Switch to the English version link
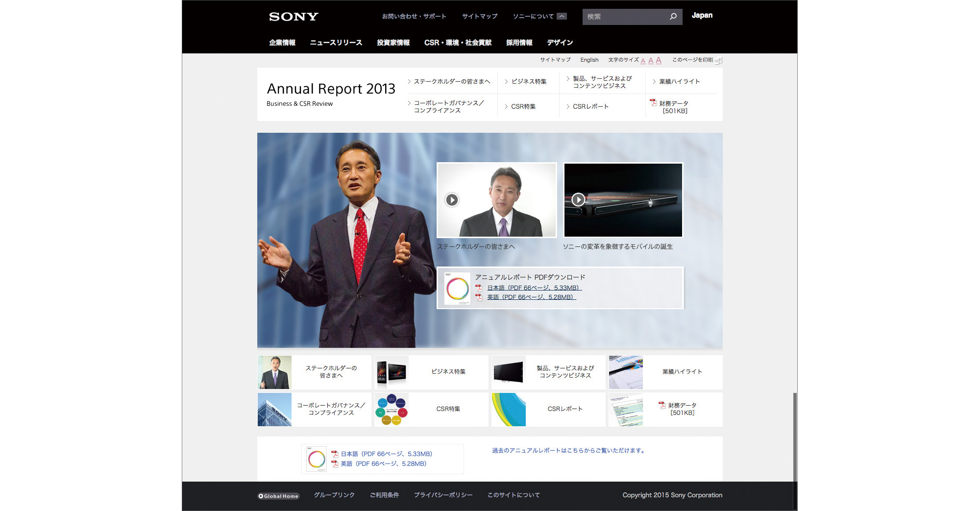The height and width of the screenshot is (511, 980). (589, 60)
